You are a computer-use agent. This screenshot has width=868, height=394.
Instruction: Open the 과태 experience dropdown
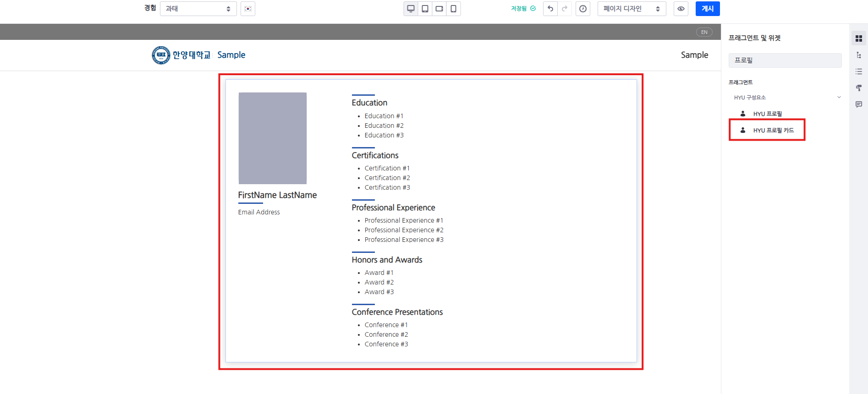click(x=198, y=9)
